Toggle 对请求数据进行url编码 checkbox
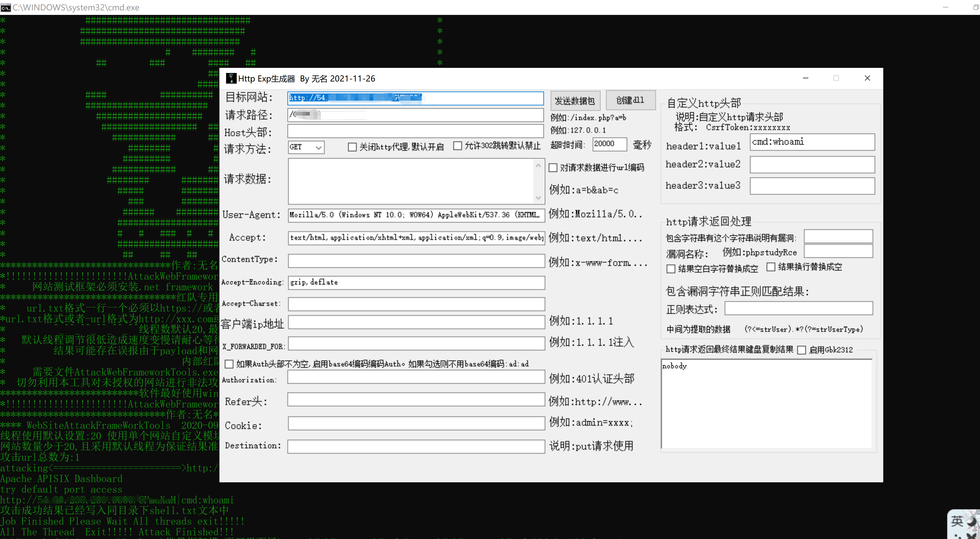980x539 pixels. click(553, 168)
